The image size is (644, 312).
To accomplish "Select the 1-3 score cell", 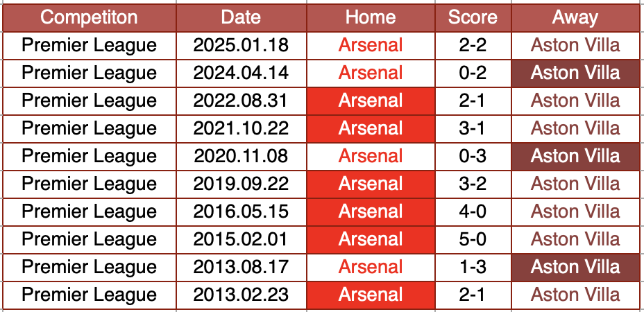I will (x=473, y=268).
